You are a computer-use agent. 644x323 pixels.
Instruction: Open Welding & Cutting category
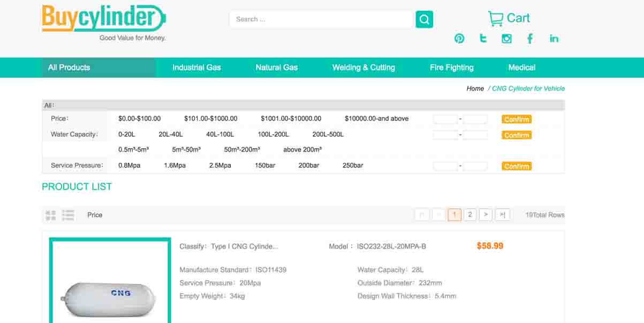pyautogui.click(x=363, y=67)
